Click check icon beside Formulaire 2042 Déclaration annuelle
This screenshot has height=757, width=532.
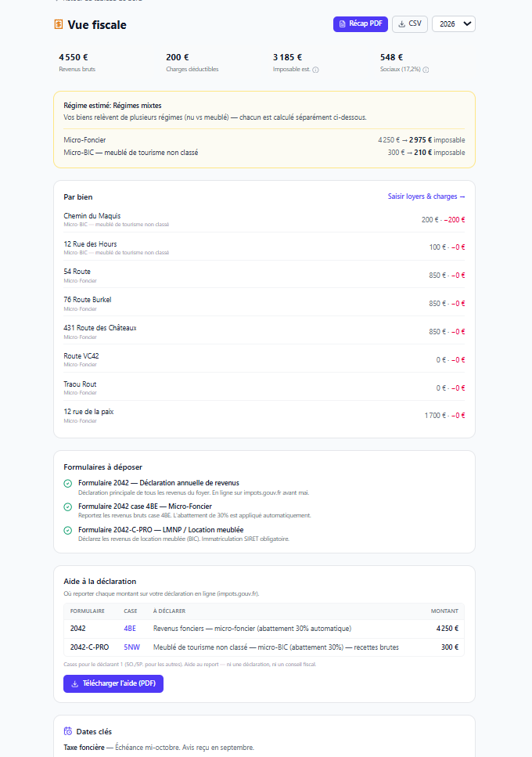(68, 483)
